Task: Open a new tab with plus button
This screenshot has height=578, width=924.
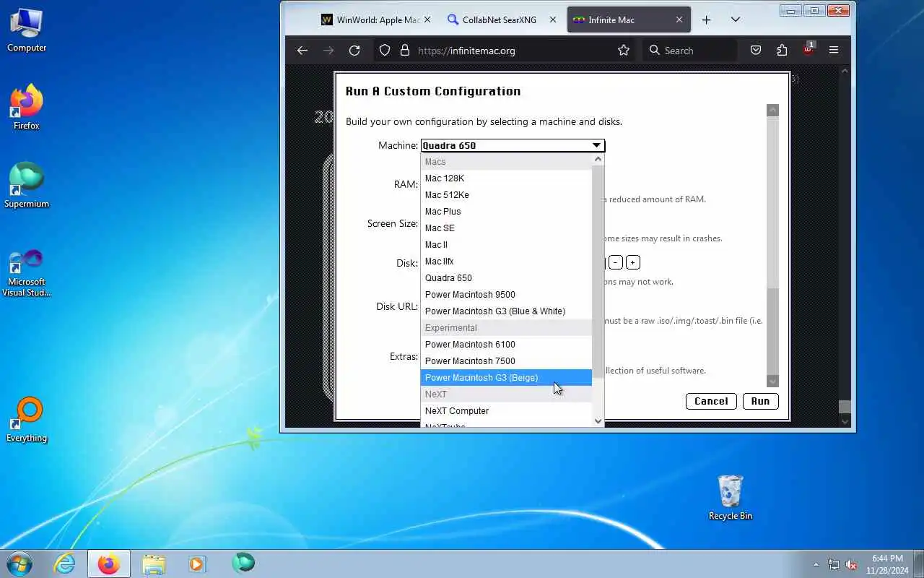Action: [x=707, y=20]
